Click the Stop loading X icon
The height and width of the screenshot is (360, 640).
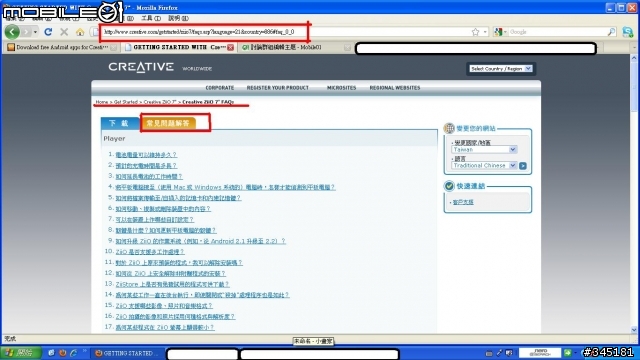[64, 31]
